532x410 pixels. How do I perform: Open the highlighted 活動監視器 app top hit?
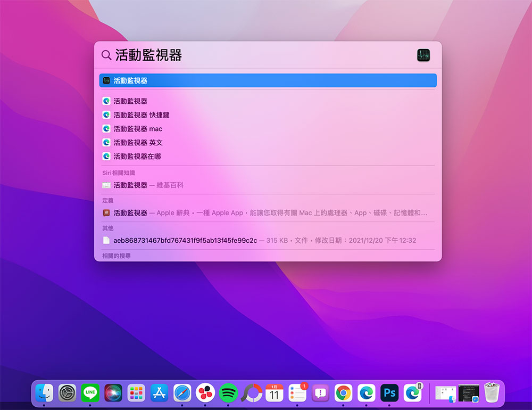[268, 80]
